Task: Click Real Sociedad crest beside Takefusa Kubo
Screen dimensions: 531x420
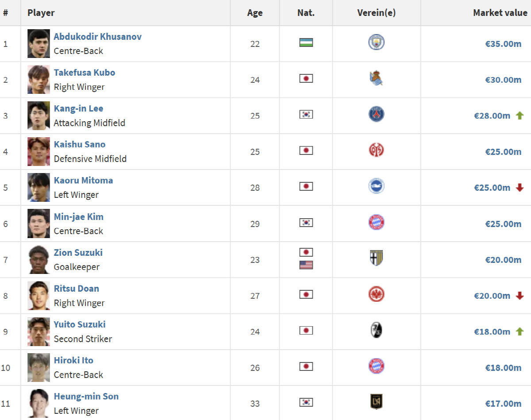Action: (x=376, y=79)
